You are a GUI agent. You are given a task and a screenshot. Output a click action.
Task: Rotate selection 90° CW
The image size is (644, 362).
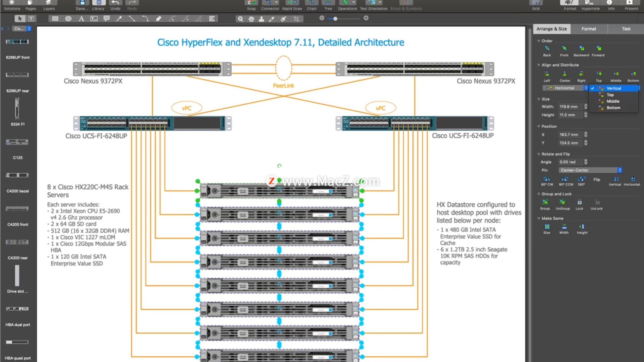(x=547, y=181)
